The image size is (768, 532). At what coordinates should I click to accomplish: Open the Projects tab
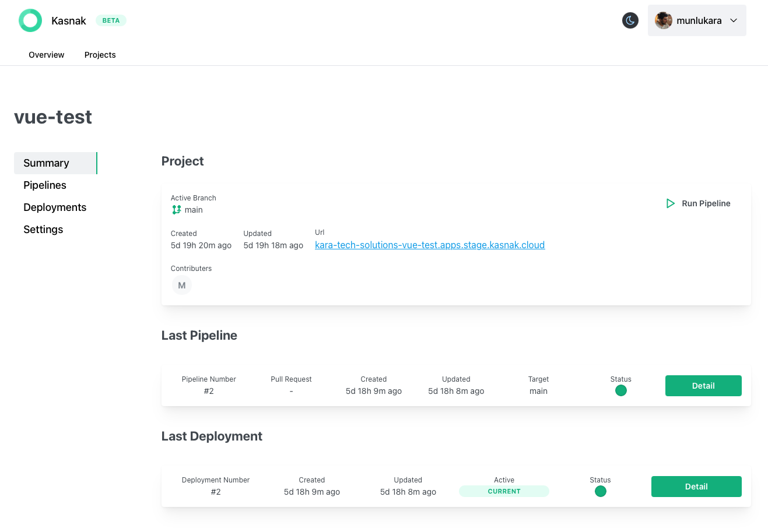point(100,55)
